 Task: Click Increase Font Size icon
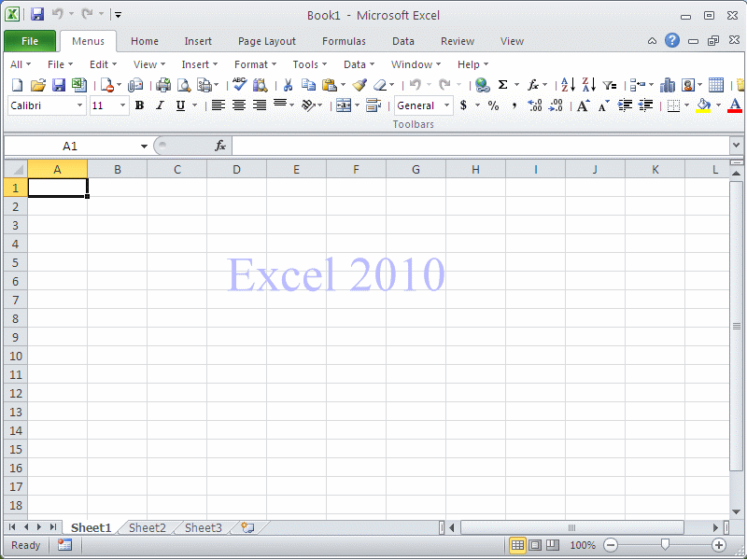583,105
